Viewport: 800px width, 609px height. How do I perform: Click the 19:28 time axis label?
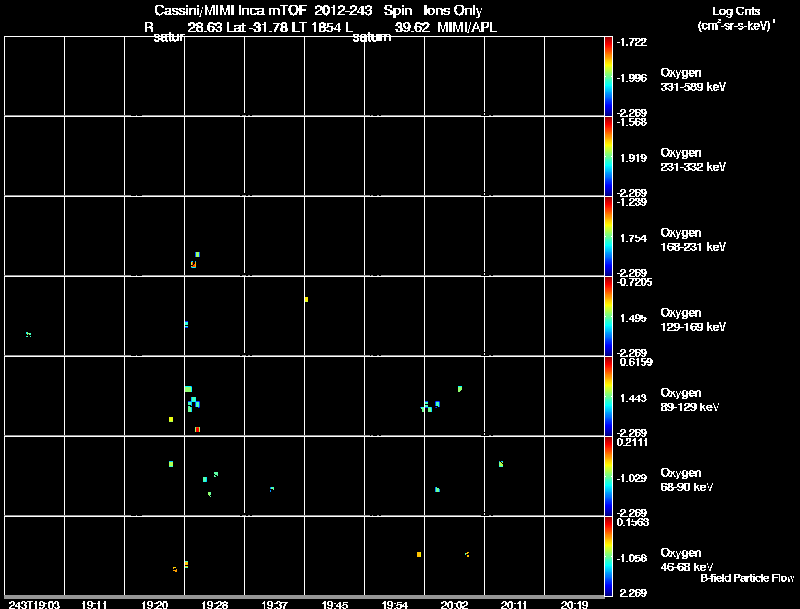point(214,604)
